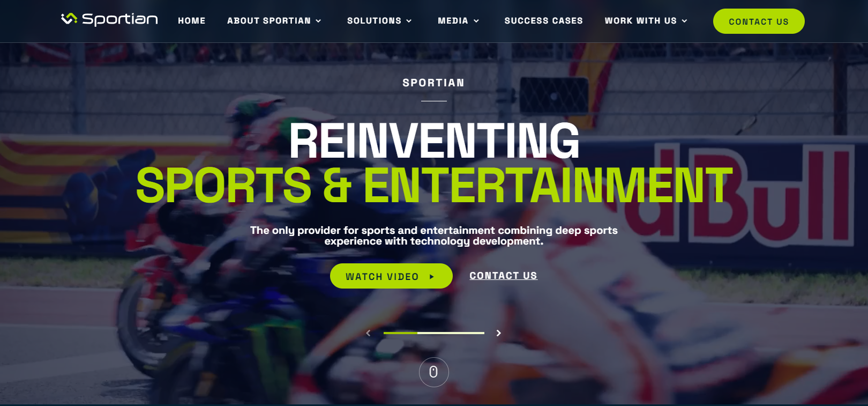Follow the underlined Contact Us link

tap(504, 276)
